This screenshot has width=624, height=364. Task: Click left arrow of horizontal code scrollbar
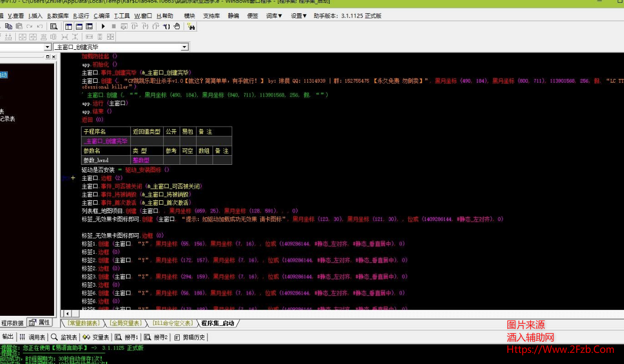tap(67, 314)
